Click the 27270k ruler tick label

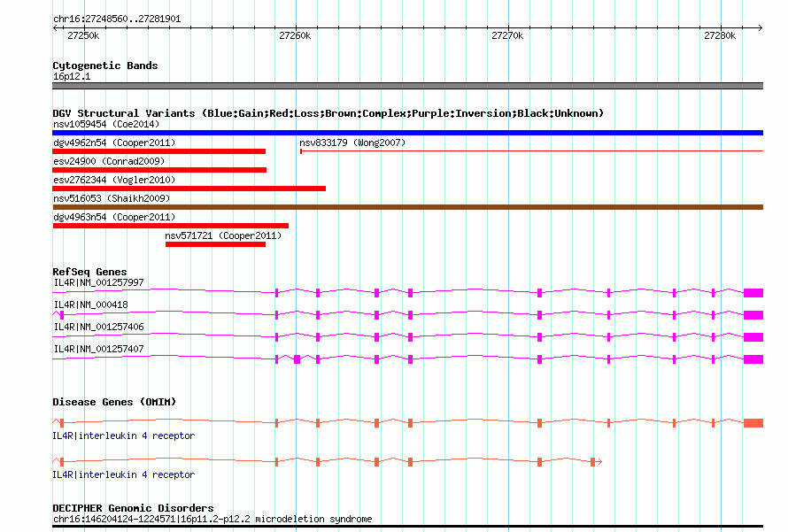[507, 35]
